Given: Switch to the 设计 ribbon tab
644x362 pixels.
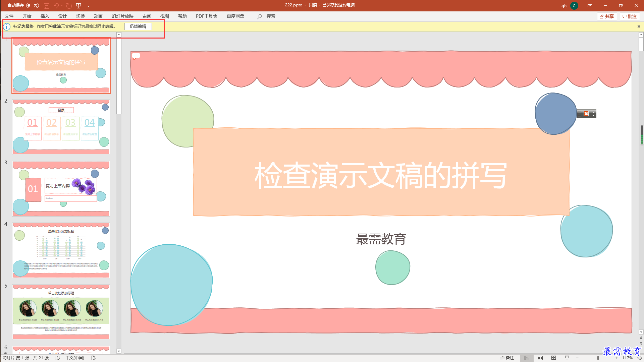Looking at the screenshot, I should pyautogui.click(x=63, y=16).
